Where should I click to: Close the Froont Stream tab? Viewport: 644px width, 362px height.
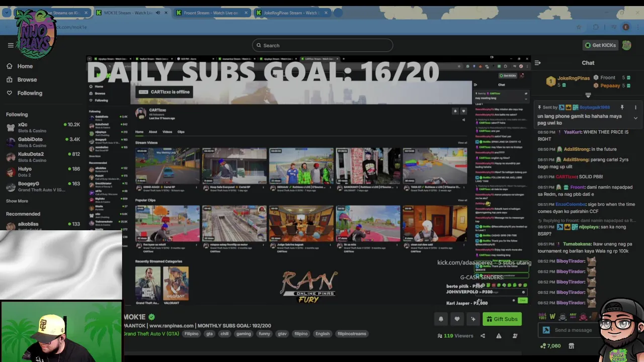click(x=246, y=13)
